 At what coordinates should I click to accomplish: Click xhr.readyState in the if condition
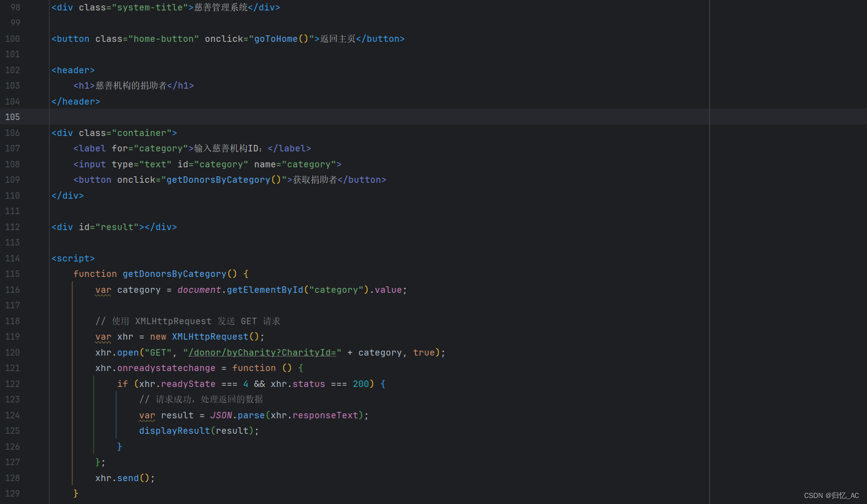[177, 384]
